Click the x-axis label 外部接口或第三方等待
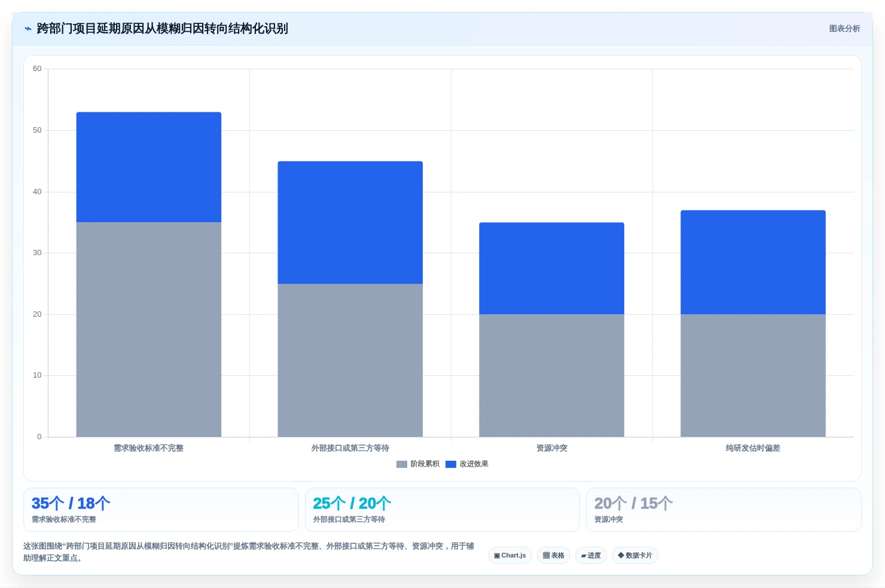 pos(350,448)
